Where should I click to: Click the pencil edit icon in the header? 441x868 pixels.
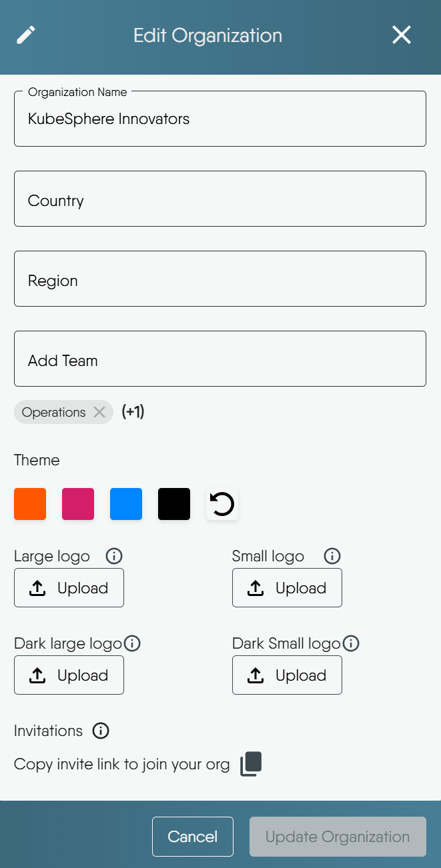(x=26, y=34)
